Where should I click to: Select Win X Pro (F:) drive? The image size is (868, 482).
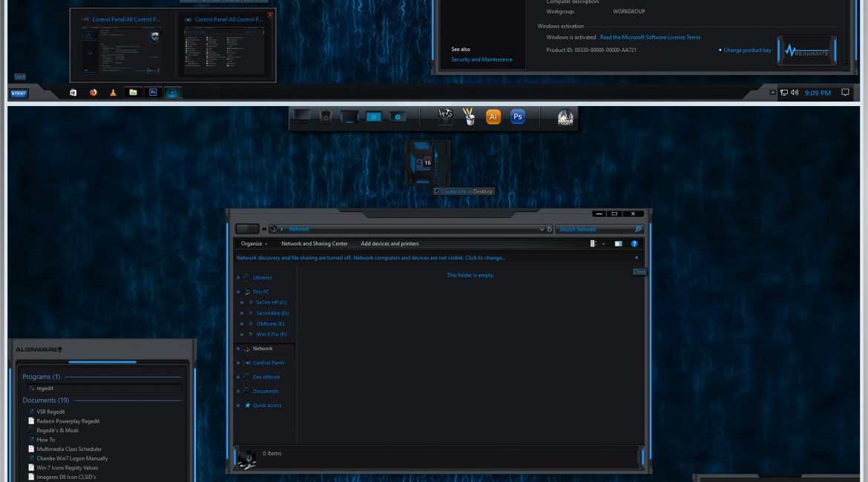[x=272, y=334]
